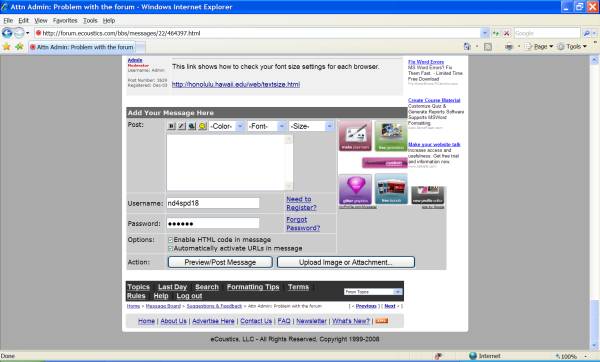Open the Last Day link in dark bar
Screen dimensions: 600x362
tap(172, 287)
